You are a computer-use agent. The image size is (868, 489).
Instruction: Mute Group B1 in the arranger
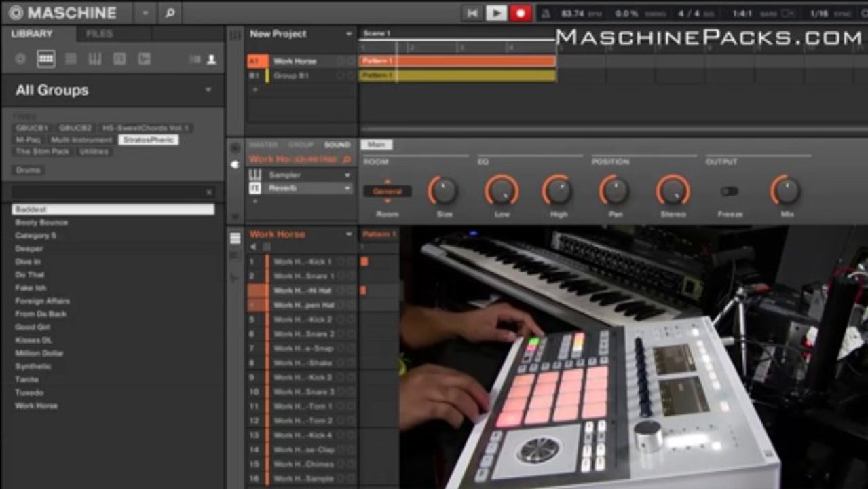[x=341, y=76]
